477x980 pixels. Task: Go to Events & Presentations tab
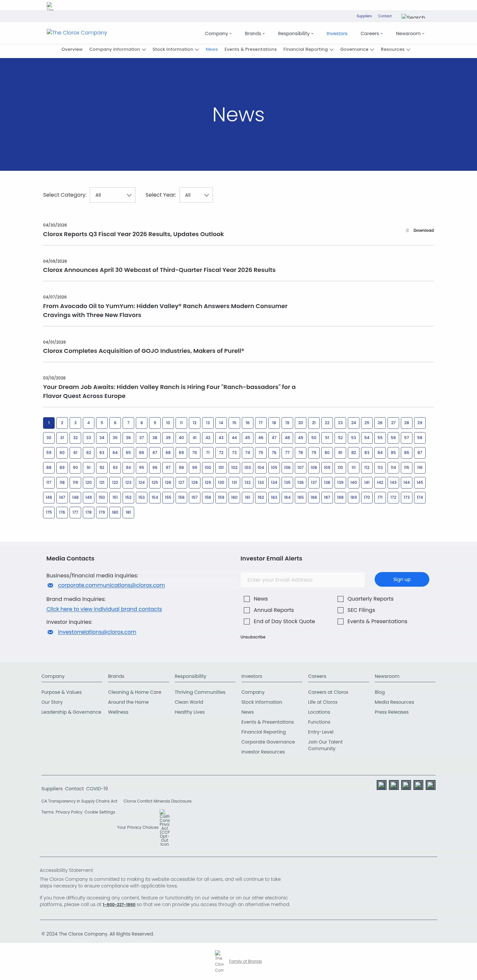250,49
